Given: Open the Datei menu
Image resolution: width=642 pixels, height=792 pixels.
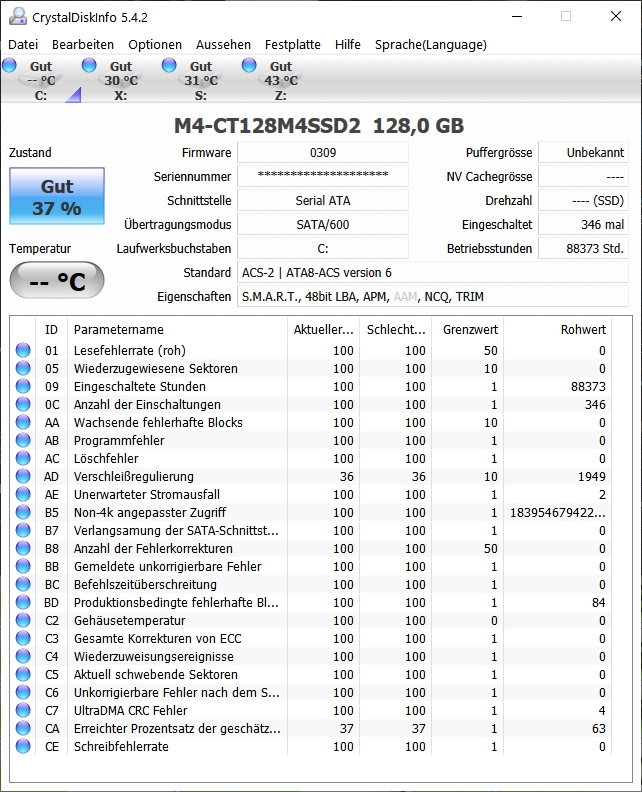Looking at the screenshot, I should point(23,44).
